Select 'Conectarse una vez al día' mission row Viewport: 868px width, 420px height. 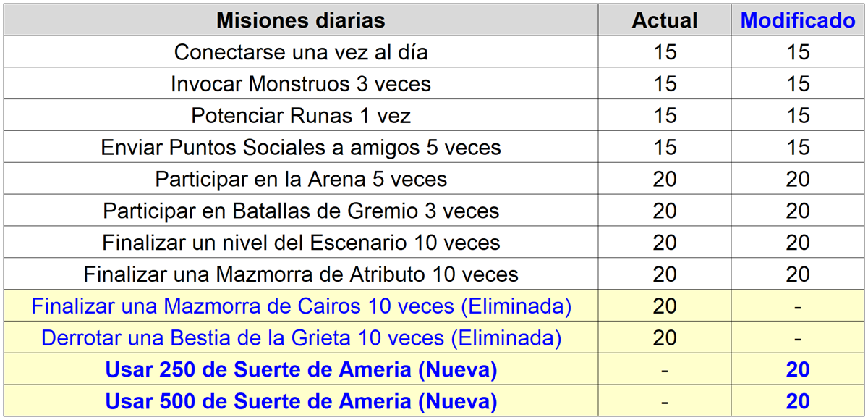[x=301, y=53]
